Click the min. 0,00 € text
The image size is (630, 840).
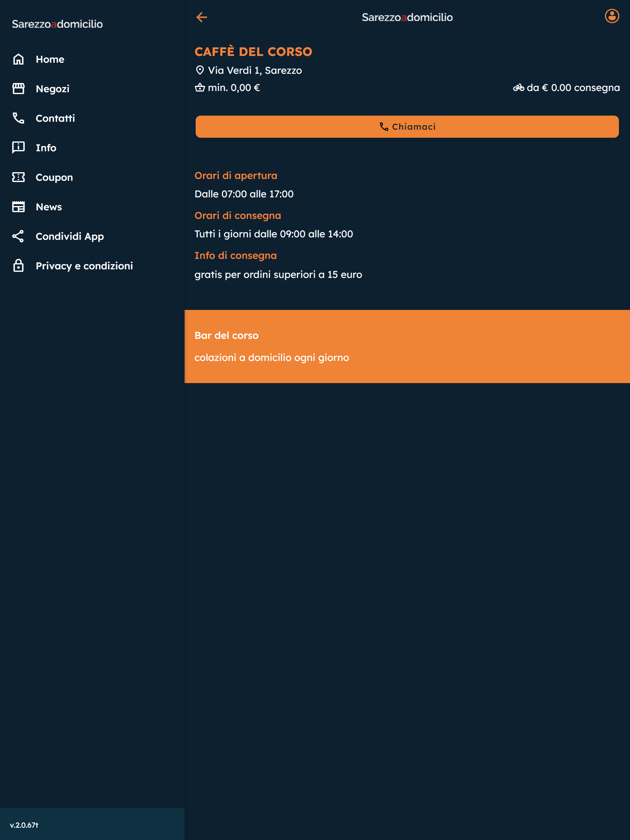pyautogui.click(x=234, y=88)
